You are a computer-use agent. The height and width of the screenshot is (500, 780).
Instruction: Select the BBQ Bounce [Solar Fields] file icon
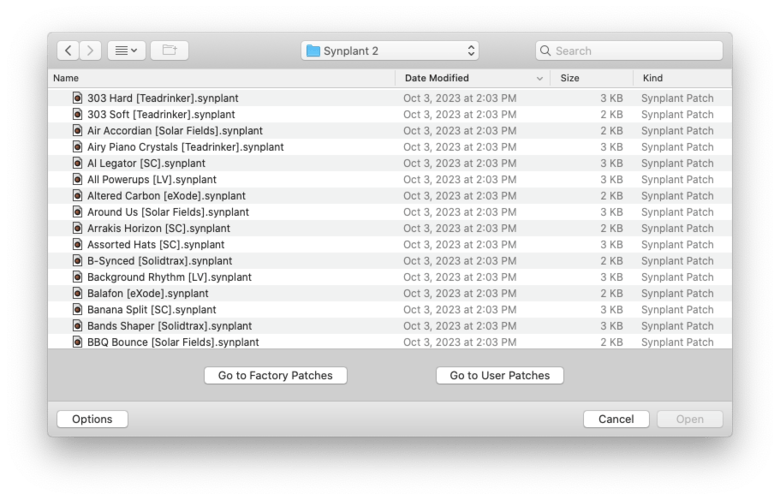77,342
